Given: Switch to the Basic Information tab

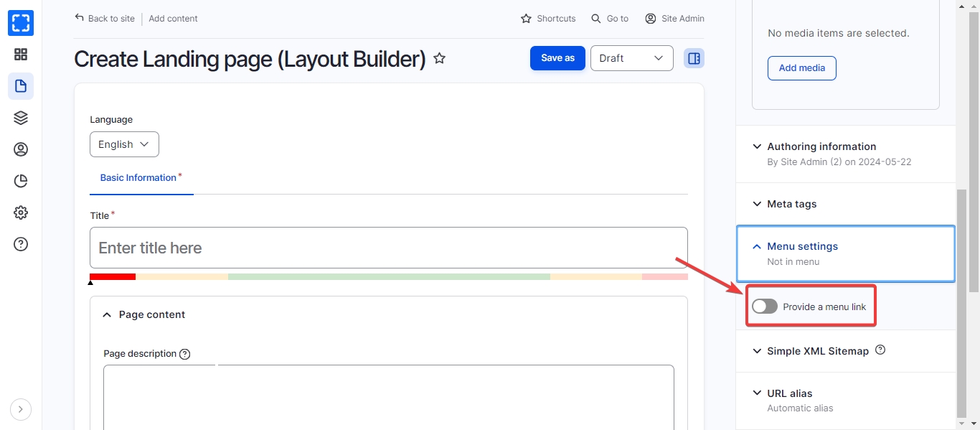Looking at the screenshot, I should pyautogui.click(x=138, y=178).
